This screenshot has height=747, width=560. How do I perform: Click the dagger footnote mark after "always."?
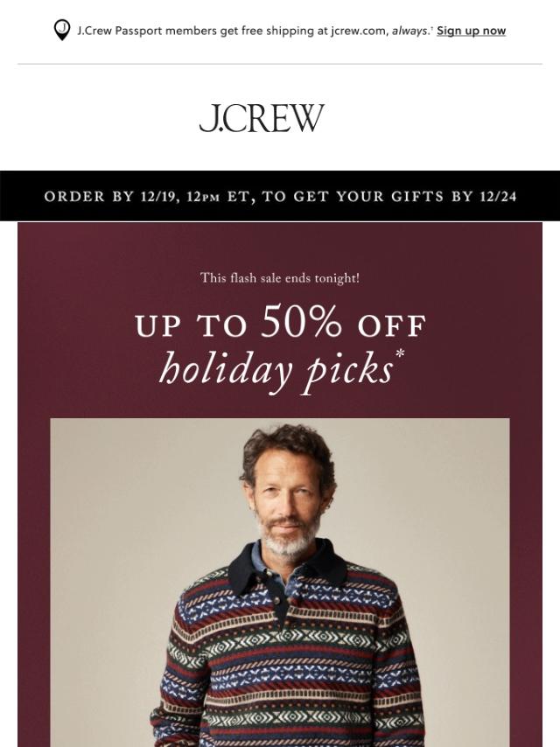tap(431, 28)
